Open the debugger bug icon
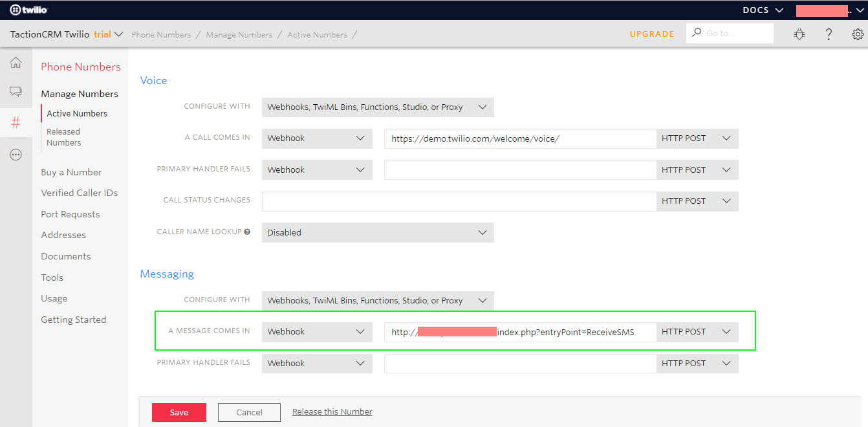 [x=799, y=34]
